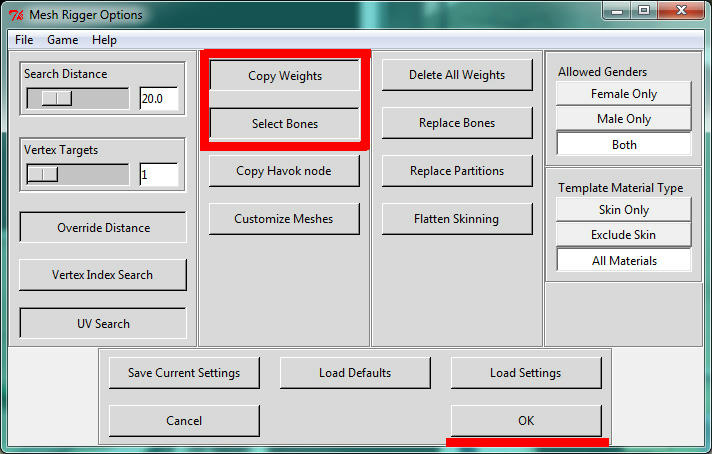712x454 pixels.
Task: Maximize the Mesh Rigger Options window
Action: point(644,10)
